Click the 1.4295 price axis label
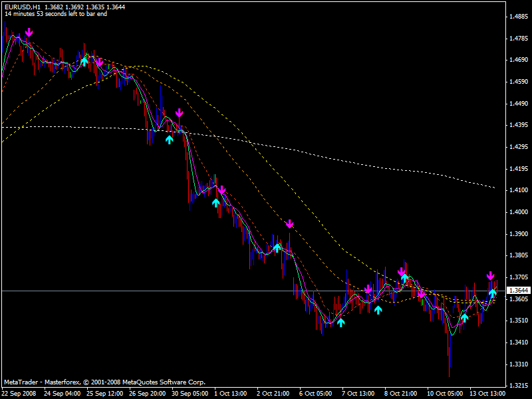Image resolution: width=532 pixels, height=399 pixels. coord(519,147)
